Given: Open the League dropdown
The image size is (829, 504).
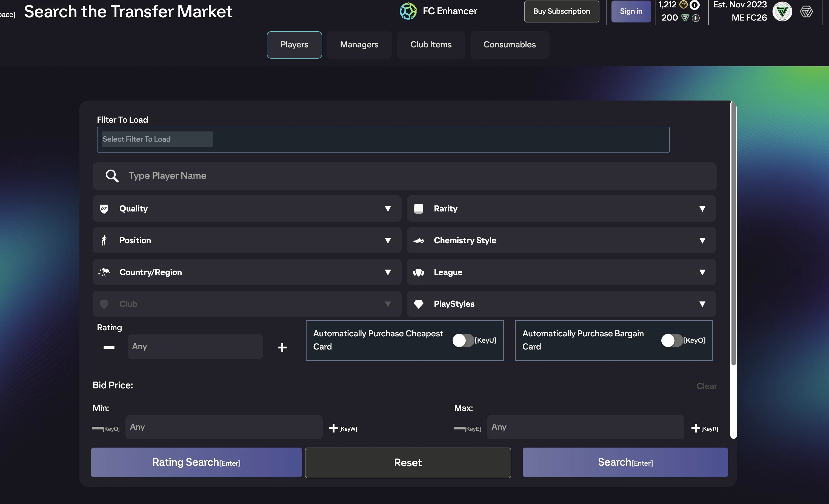Looking at the screenshot, I should pyautogui.click(x=561, y=272).
